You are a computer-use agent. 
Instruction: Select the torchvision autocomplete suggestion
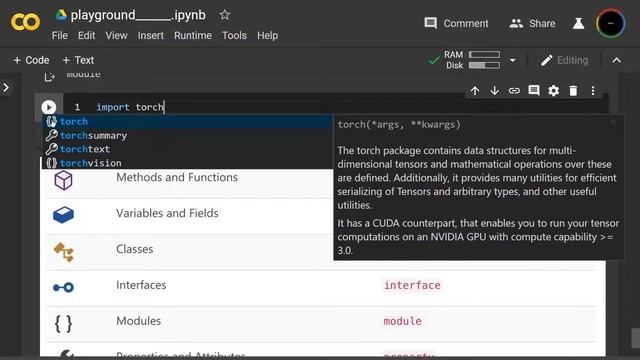[x=187, y=163]
